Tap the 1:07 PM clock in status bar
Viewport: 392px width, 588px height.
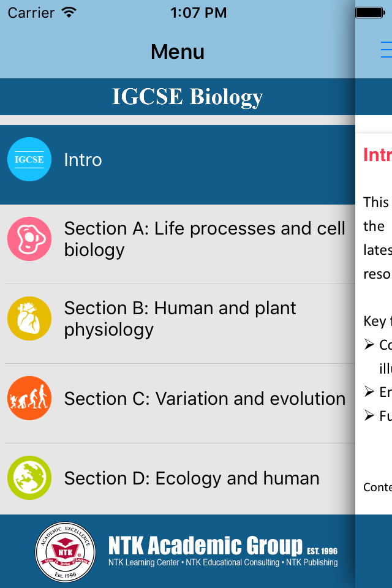click(198, 13)
